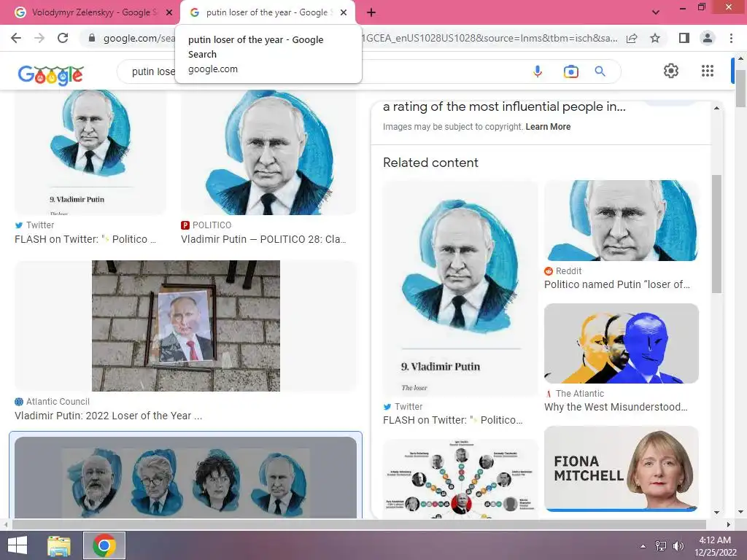Click Chrome icon in taskbar

pyautogui.click(x=104, y=545)
